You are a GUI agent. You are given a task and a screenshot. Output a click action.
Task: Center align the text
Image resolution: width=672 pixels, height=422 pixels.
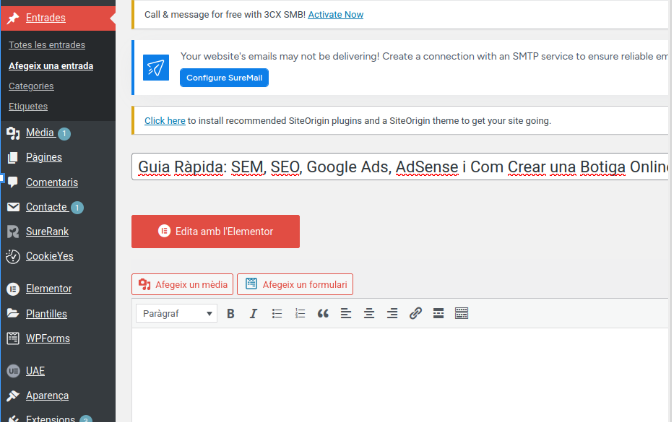369,313
